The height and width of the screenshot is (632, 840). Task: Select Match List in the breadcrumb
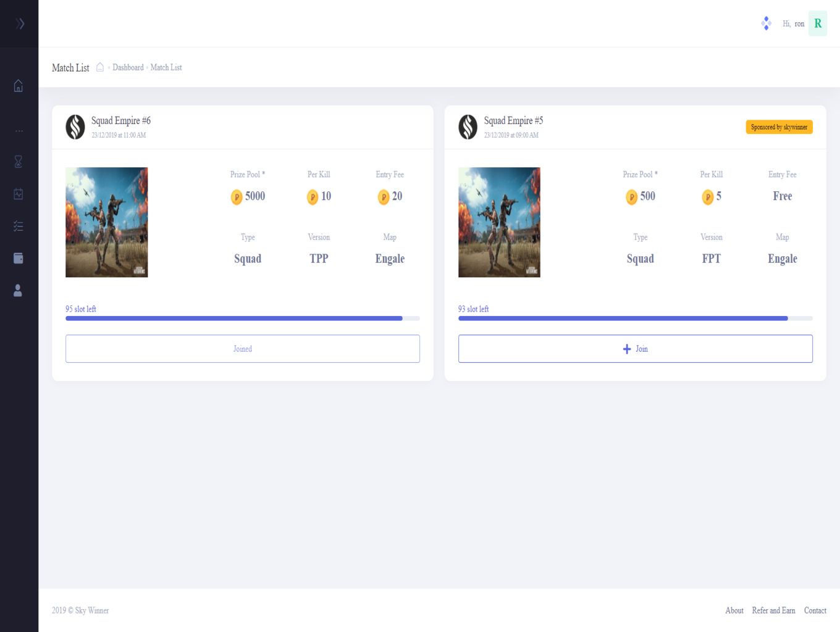tap(166, 67)
